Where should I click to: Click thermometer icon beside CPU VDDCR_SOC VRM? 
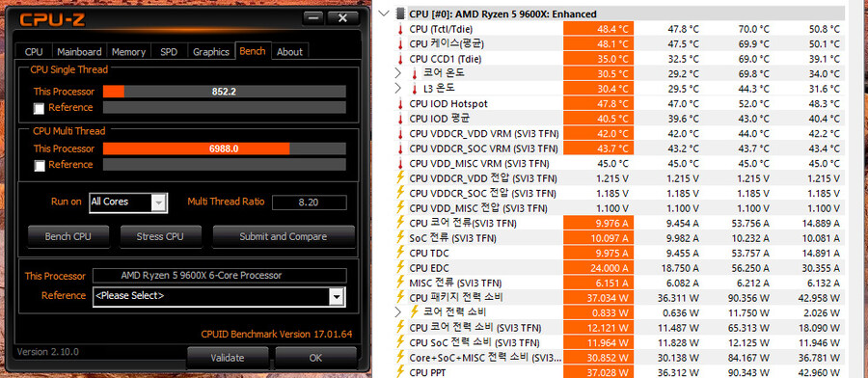[x=401, y=148]
